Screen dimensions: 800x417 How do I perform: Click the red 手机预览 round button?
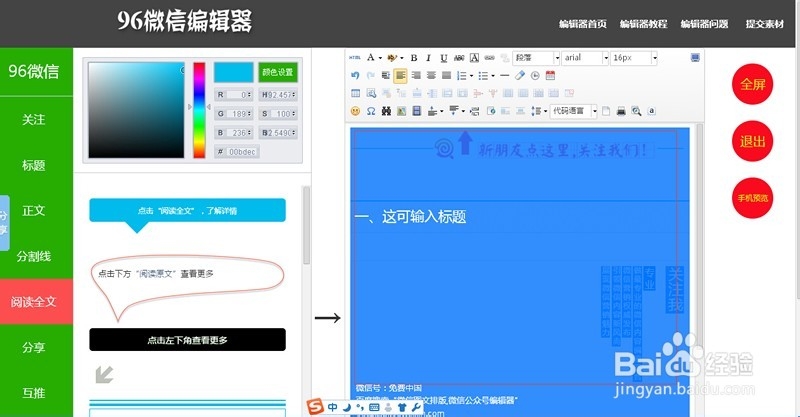753,198
